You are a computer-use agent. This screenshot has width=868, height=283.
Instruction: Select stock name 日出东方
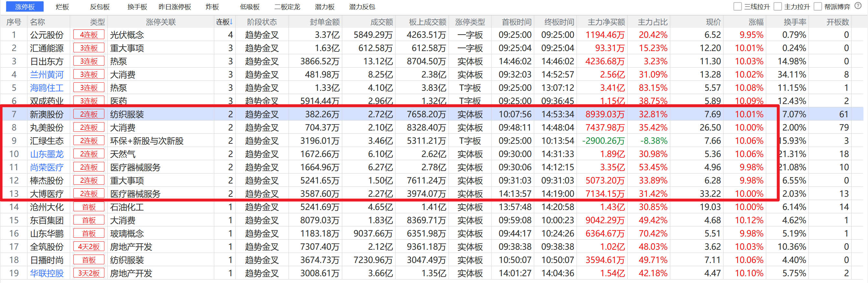pos(47,61)
